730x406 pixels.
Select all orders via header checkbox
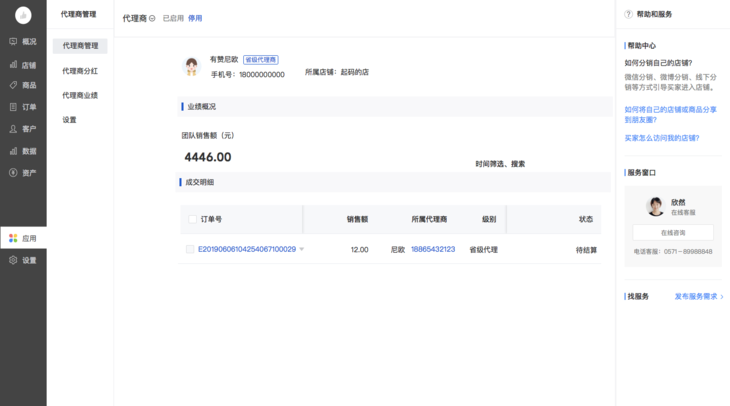click(192, 219)
